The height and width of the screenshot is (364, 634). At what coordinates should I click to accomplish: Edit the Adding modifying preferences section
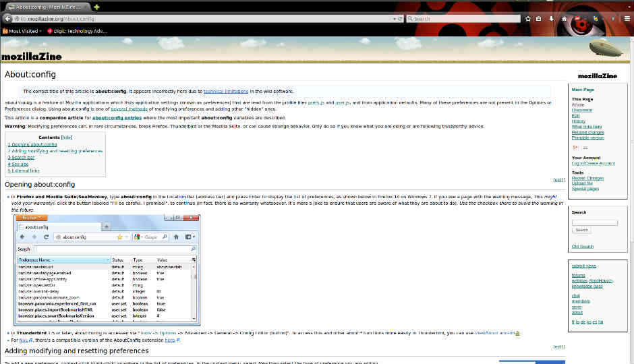click(558, 346)
